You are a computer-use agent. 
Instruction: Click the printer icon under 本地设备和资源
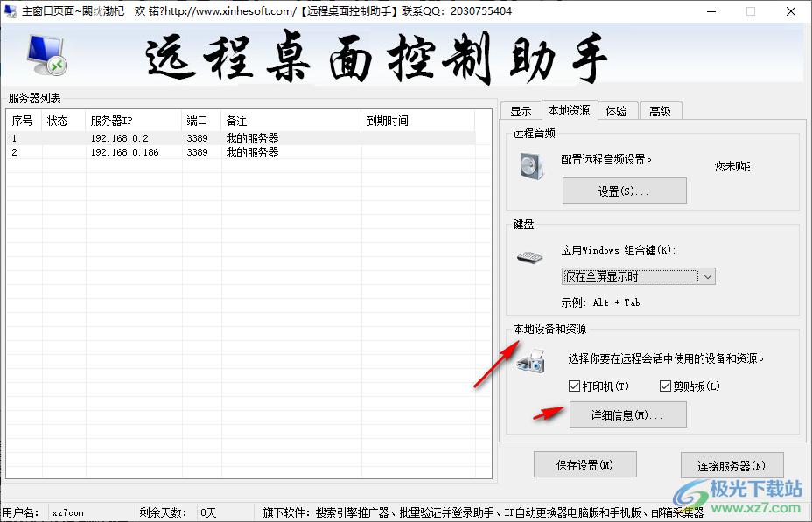531,362
